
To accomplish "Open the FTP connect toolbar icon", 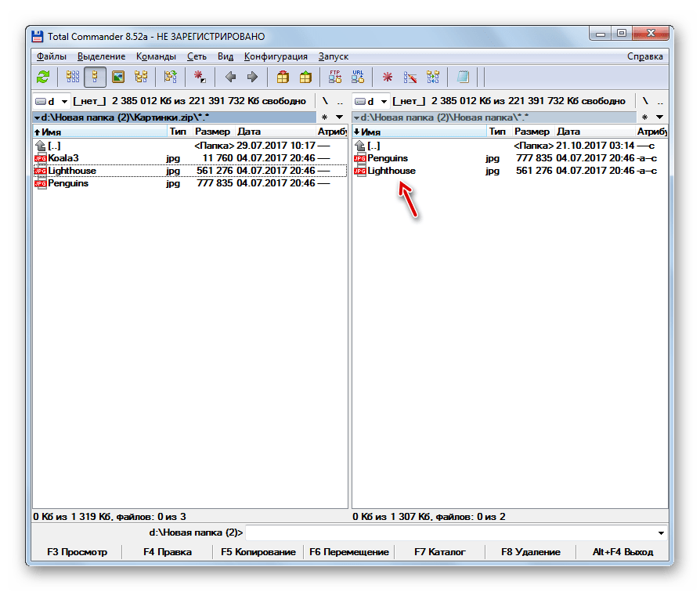I will [x=335, y=77].
